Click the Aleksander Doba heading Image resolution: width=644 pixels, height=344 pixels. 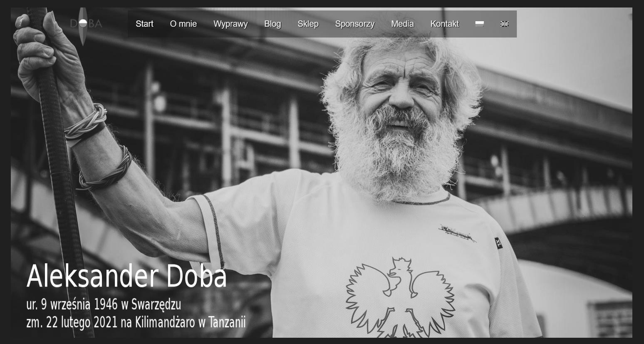[x=126, y=276]
